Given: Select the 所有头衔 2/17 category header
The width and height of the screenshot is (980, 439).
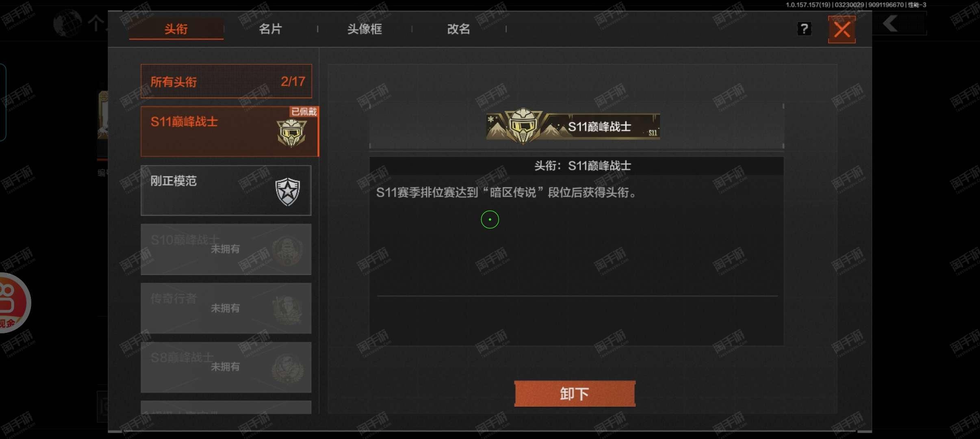Looking at the screenshot, I should (x=226, y=81).
